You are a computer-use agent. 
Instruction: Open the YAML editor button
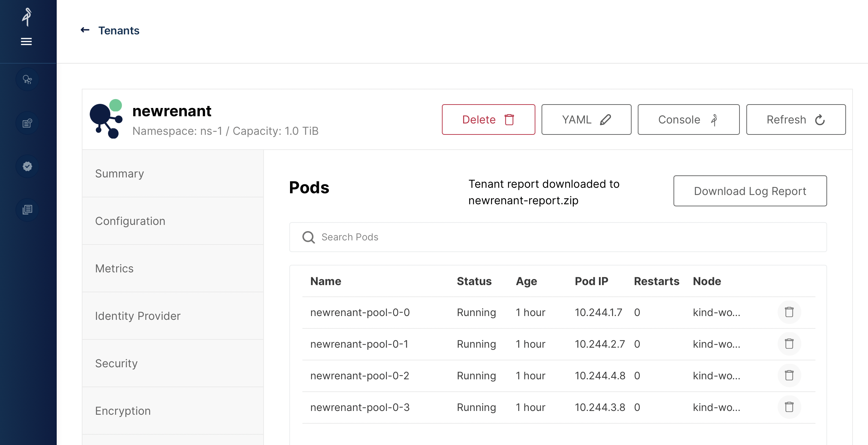pos(586,120)
